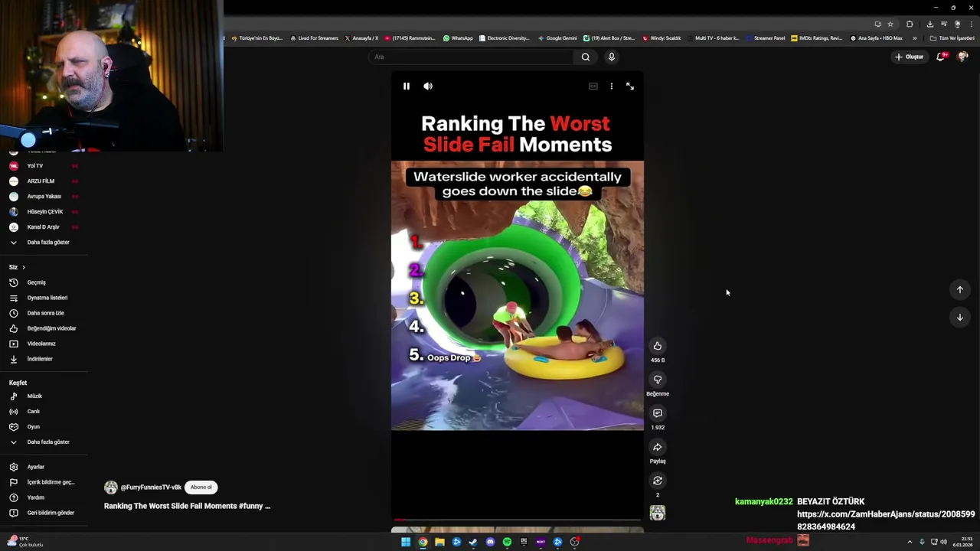
Task: Open the Streamer Panel bookmark
Action: [x=766, y=38]
